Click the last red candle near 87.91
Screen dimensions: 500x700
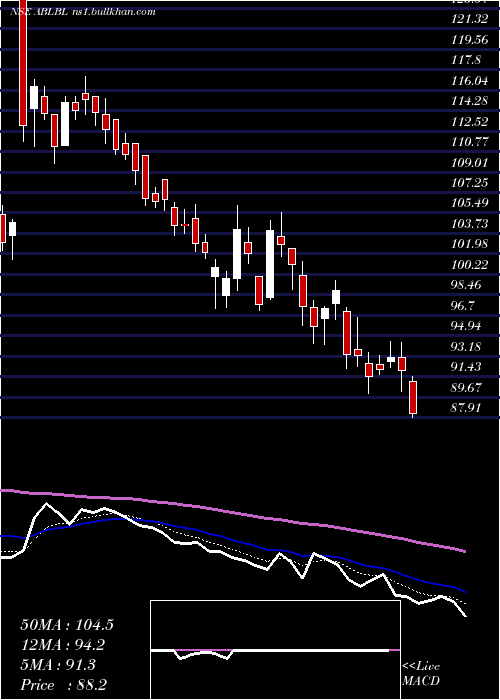tap(413, 397)
